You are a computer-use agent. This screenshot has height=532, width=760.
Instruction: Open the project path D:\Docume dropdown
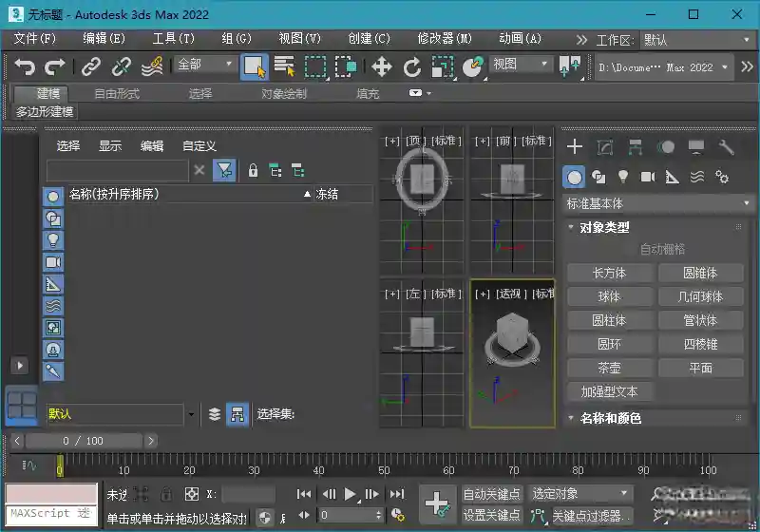662,66
